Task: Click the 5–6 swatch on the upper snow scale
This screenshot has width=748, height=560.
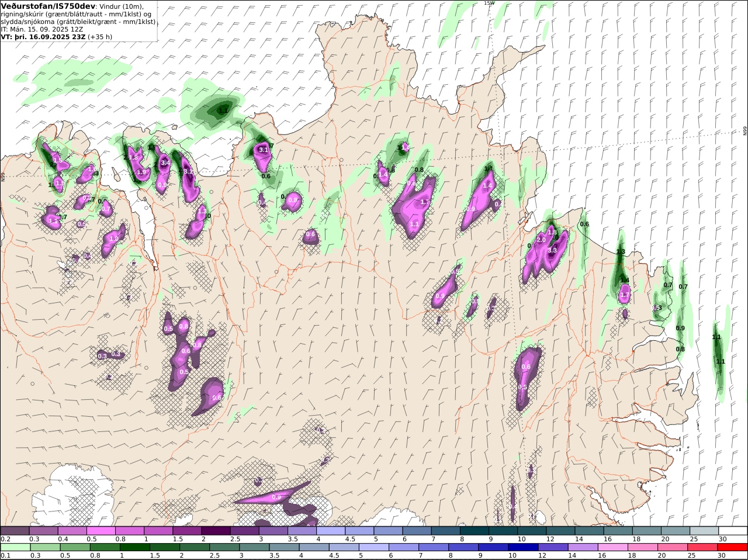Action: coord(389,530)
